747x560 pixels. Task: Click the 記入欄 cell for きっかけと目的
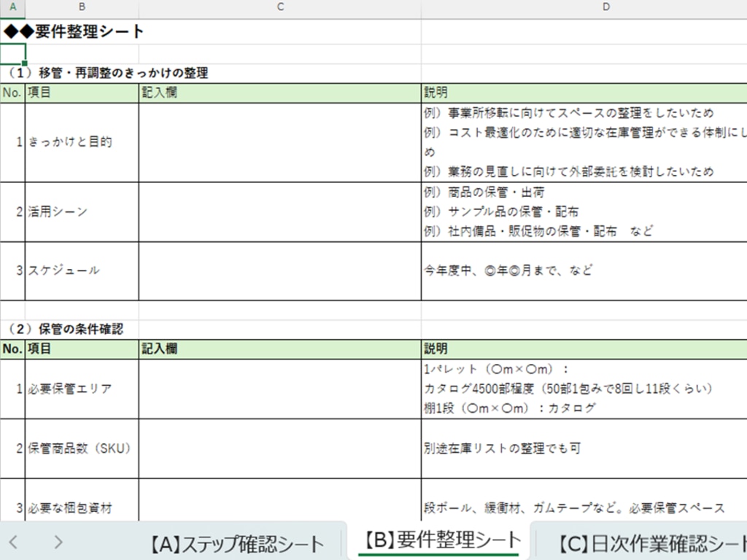click(x=279, y=142)
